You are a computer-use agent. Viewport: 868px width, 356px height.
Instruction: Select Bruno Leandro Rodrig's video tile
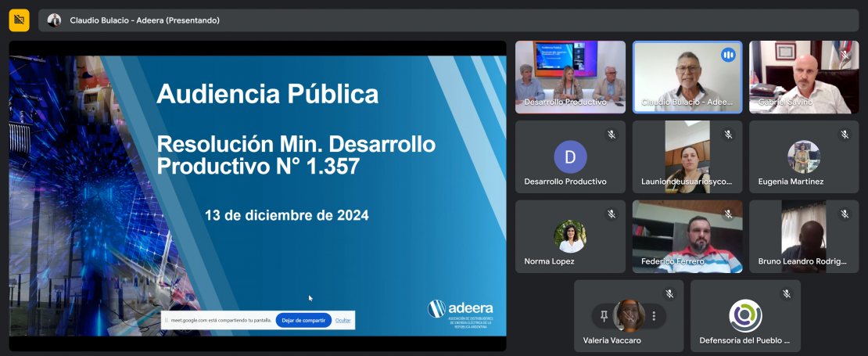click(x=804, y=236)
